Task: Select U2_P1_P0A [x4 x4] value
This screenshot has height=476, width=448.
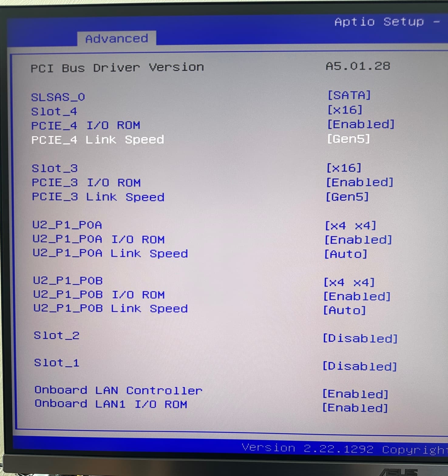Action: click(350, 226)
